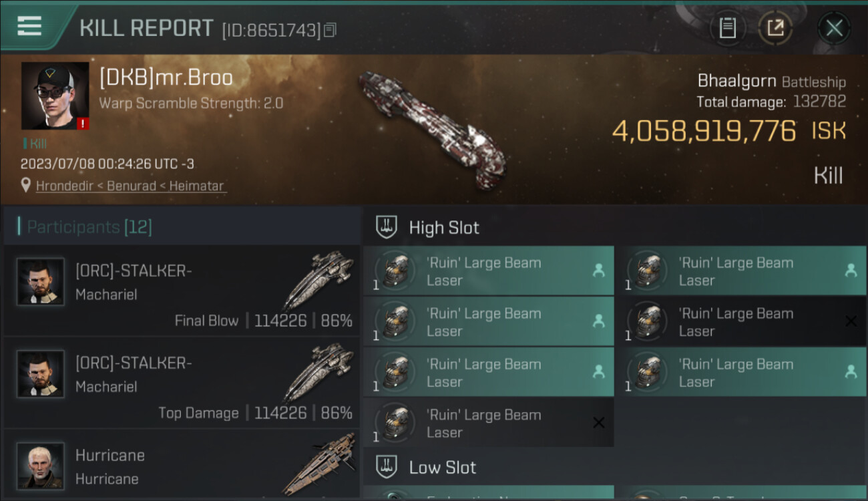The image size is (868, 501).
Task: Click the red alert badge on portrait
Action: pos(82,124)
